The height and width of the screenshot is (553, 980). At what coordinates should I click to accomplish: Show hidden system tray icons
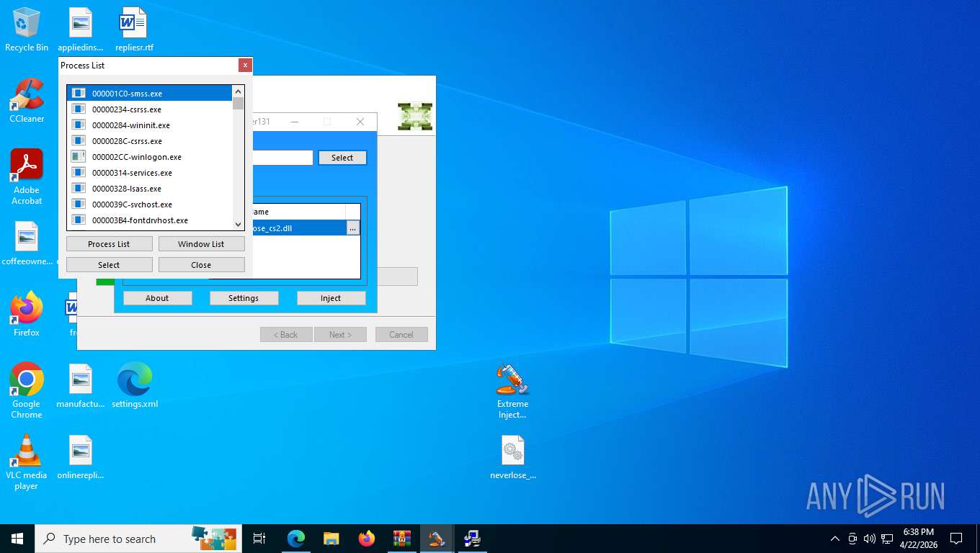point(835,539)
